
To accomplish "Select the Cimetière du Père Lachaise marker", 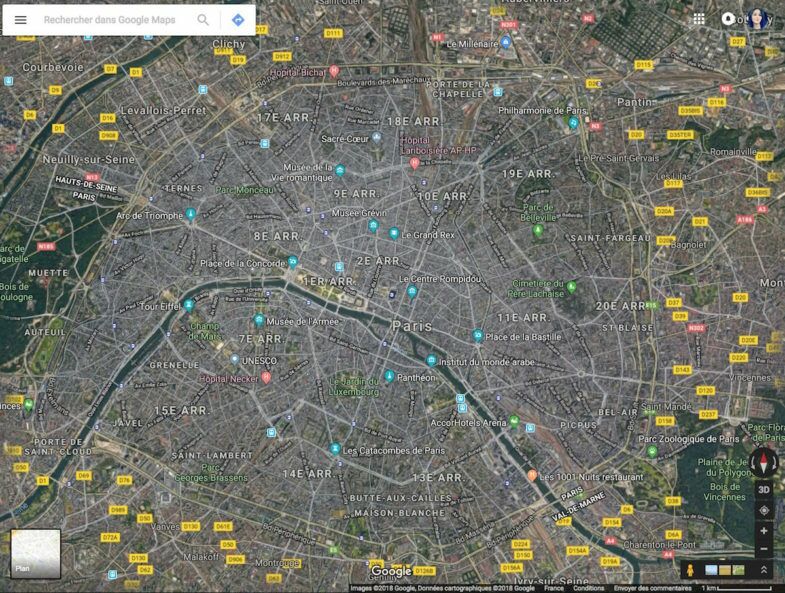I will [572, 287].
